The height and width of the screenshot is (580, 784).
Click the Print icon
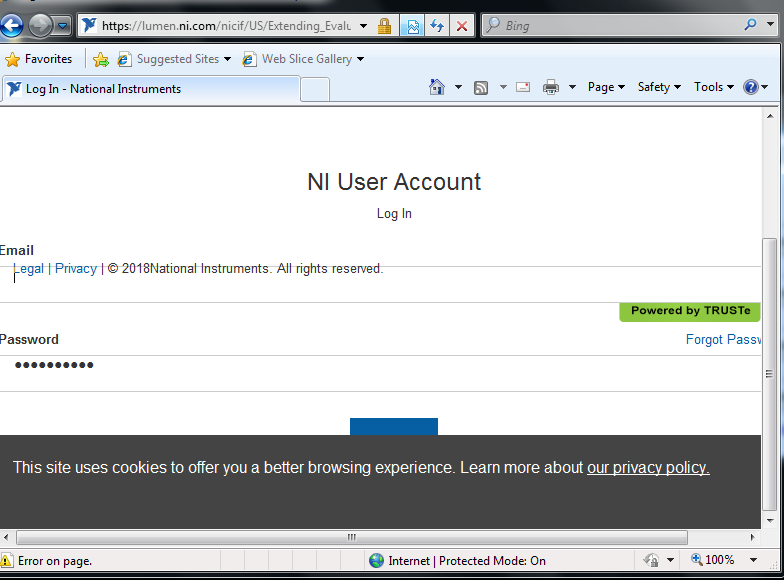coord(550,87)
